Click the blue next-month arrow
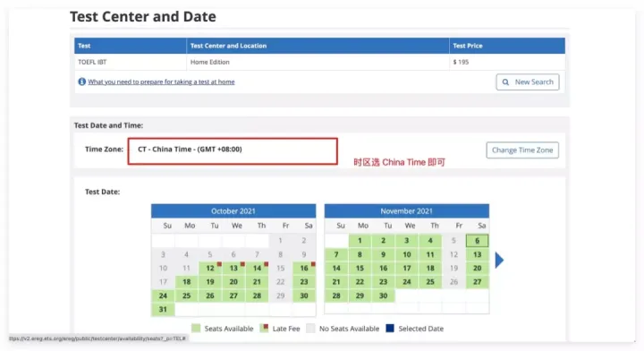 [499, 261]
